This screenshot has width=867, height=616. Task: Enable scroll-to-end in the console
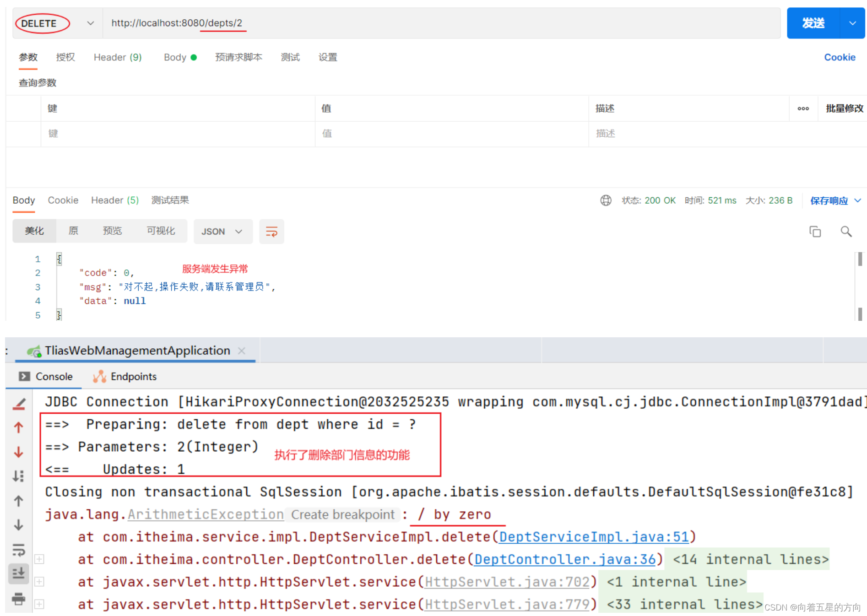(18, 573)
